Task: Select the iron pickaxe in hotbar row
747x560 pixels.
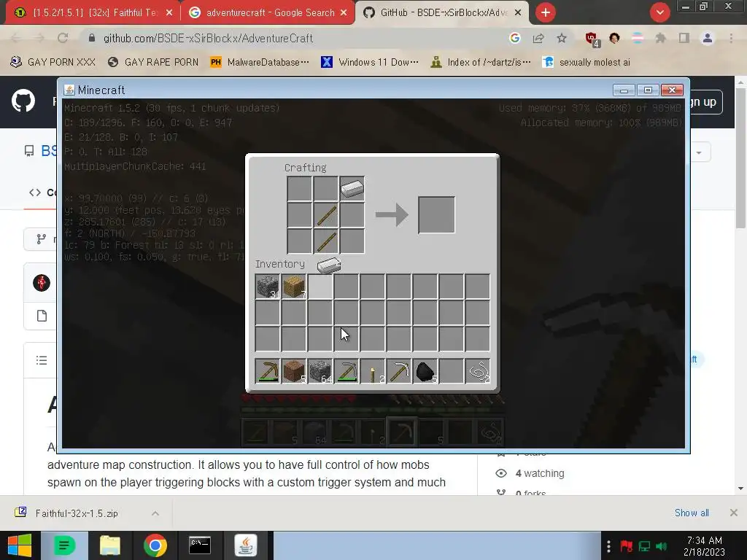Action: coord(399,371)
